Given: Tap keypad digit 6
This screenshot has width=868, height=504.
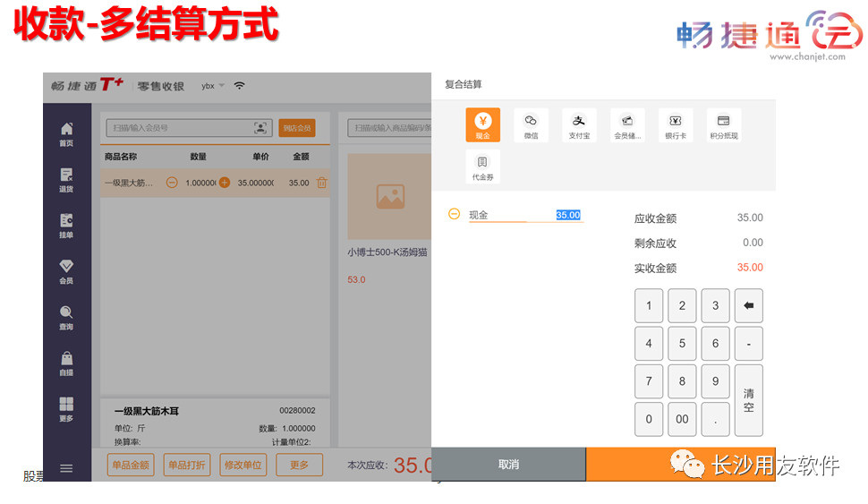Looking at the screenshot, I should click(715, 344).
